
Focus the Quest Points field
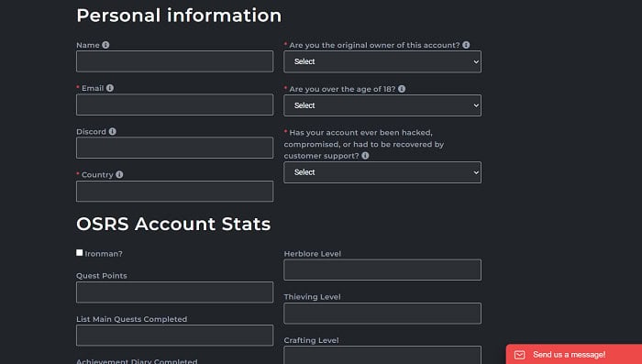pyautogui.click(x=175, y=292)
